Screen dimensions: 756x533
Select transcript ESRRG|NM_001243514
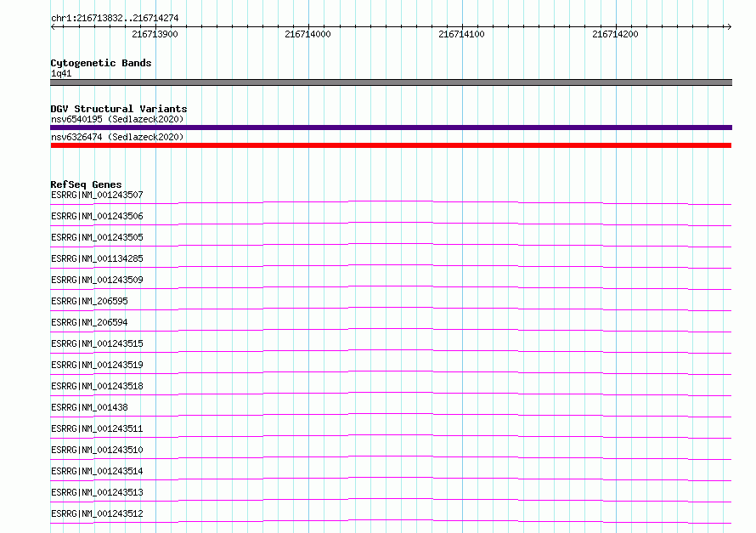97,471
